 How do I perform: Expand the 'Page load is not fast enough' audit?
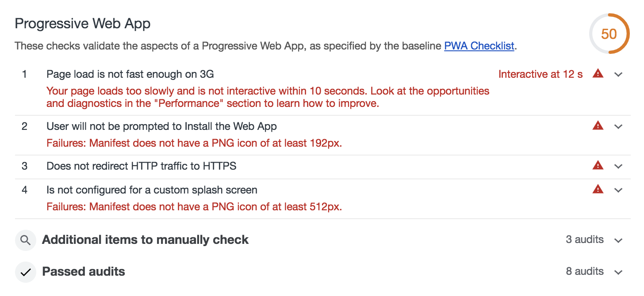[x=618, y=74]
